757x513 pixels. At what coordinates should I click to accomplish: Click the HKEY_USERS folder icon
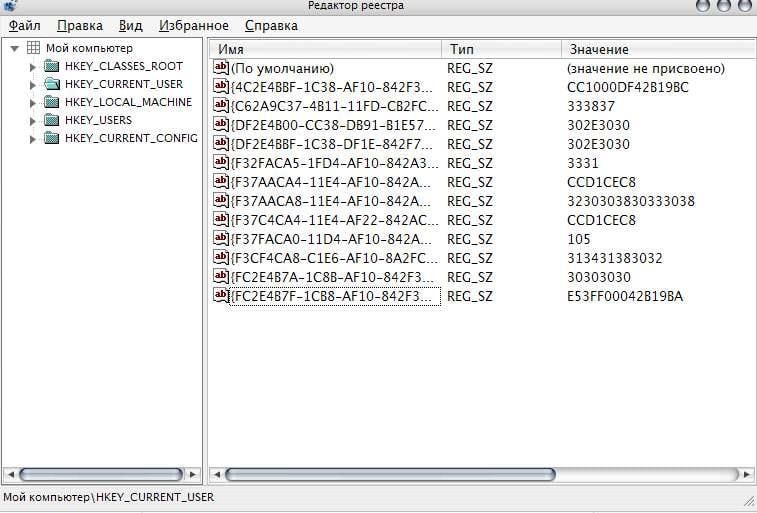tap(52, 120)
